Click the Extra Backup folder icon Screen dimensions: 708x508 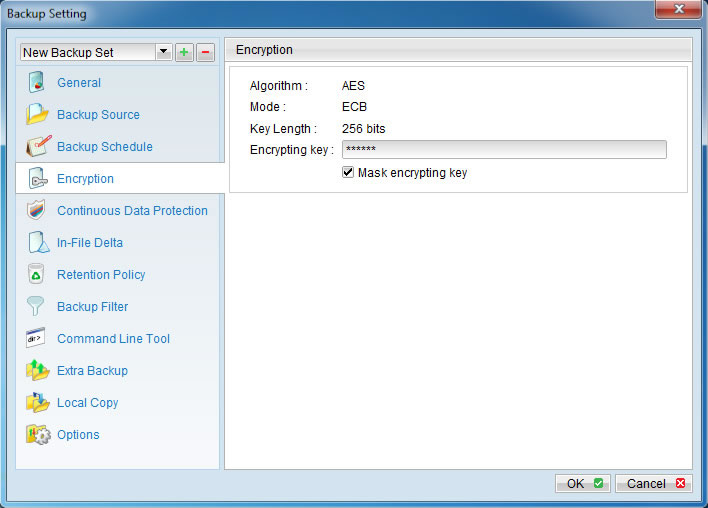point(37,370)
